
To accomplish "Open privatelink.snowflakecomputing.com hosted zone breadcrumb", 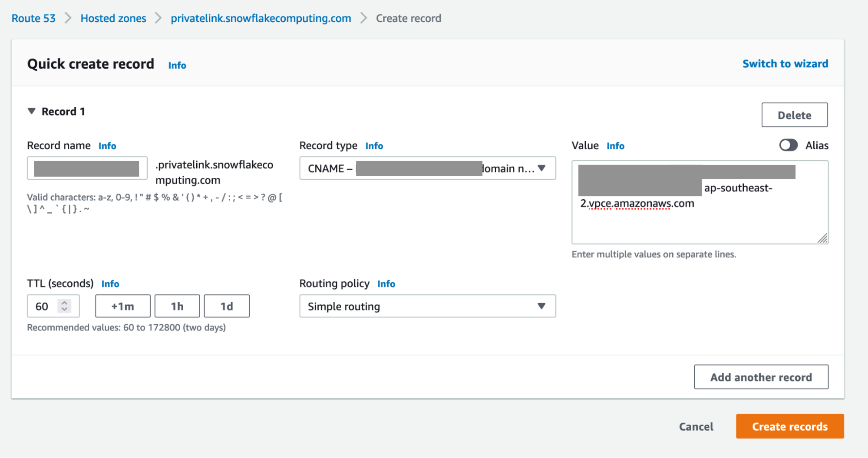I will (261, 18).
